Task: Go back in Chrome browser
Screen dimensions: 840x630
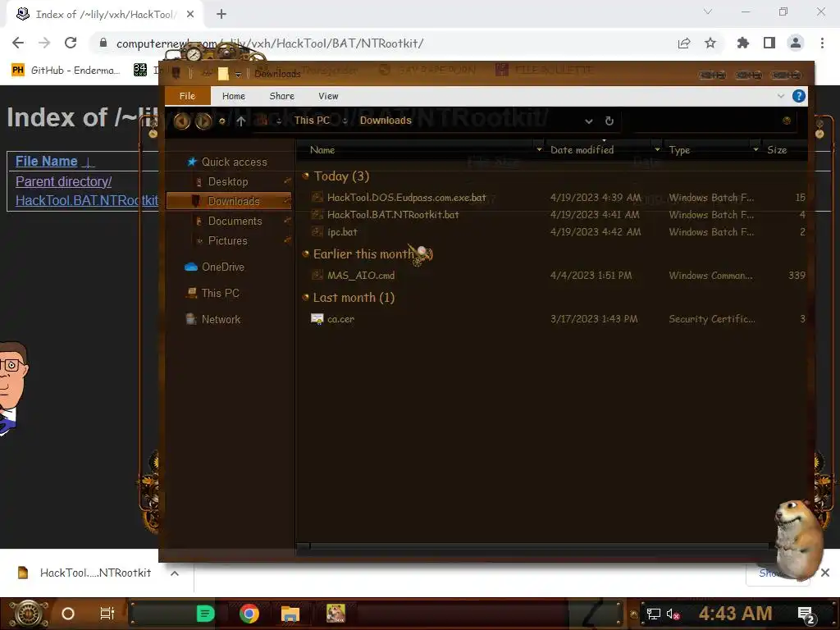Action: click(18, 43)
